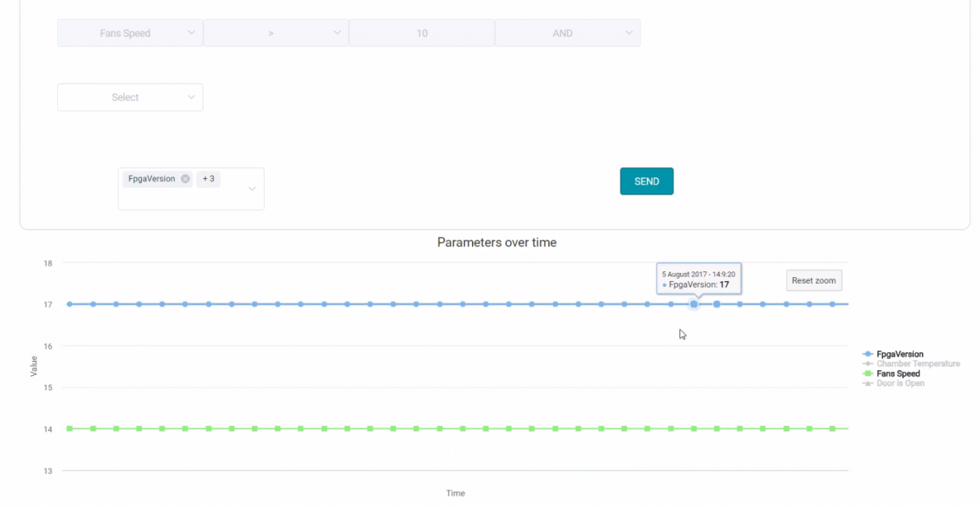Click the green Fans Speed legend marker
980x506 pixels.
click(x=867, y=374)
